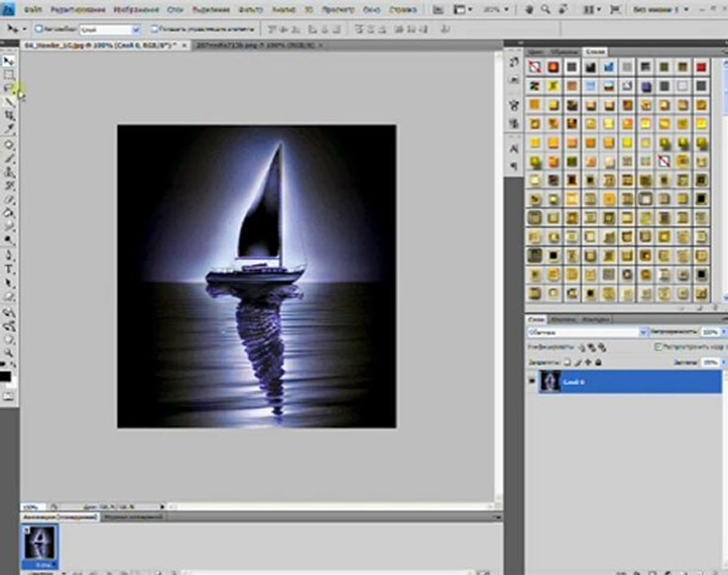This screenshot has width=728, height=575.
Task: Select animation frame 1 thumbnail
Action: point(39,543)
